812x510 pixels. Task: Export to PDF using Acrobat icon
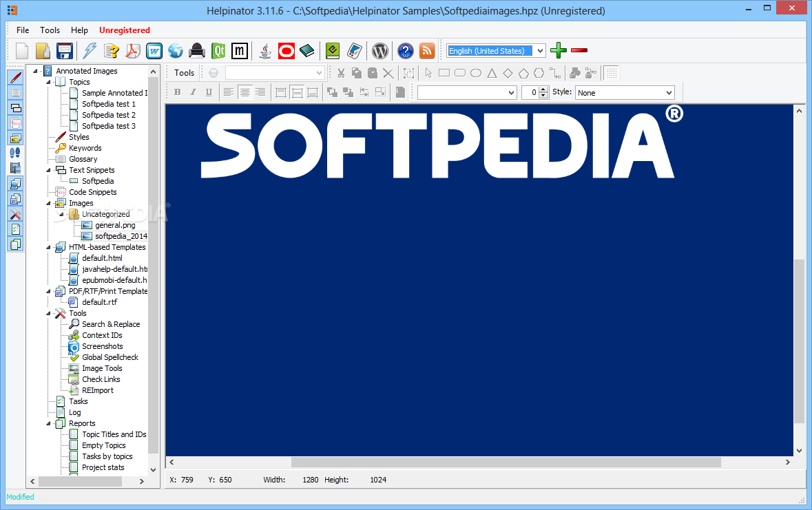click(132, 51)
